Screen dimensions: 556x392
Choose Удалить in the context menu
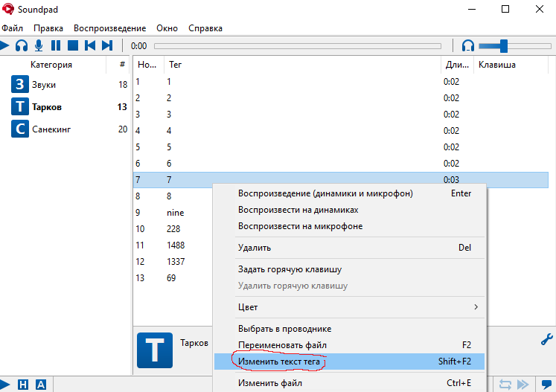tap(349, 248)
